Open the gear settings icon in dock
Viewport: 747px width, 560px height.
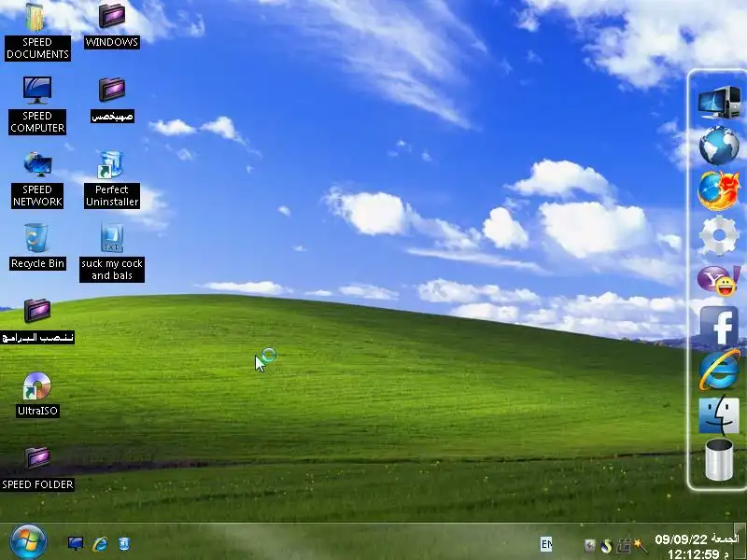(719, 235)
